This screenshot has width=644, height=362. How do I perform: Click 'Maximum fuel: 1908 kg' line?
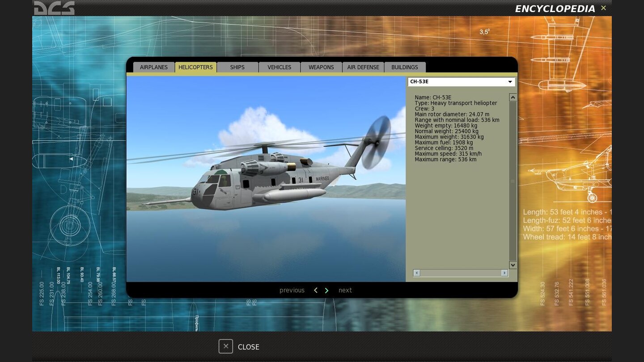444,143
